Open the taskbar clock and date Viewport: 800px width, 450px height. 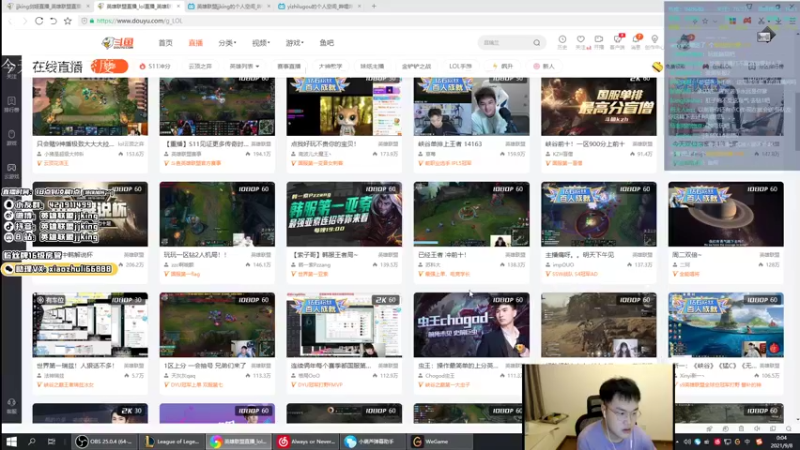[781, 441]
